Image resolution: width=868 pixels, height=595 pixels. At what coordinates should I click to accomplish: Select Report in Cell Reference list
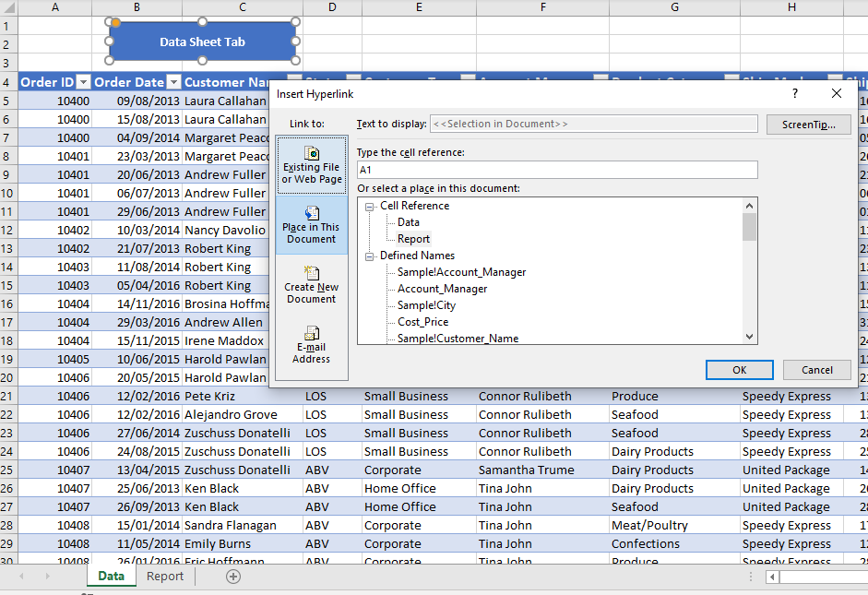click(x=413, y=239)
